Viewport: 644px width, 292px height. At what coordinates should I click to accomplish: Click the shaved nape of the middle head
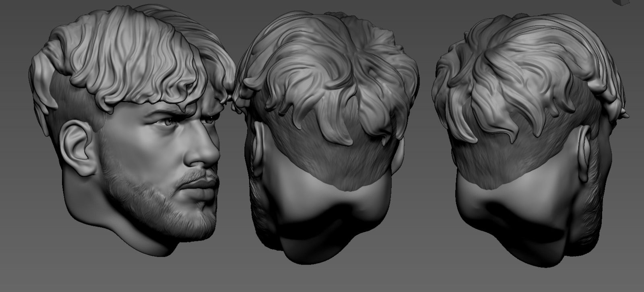coord(322,161)
